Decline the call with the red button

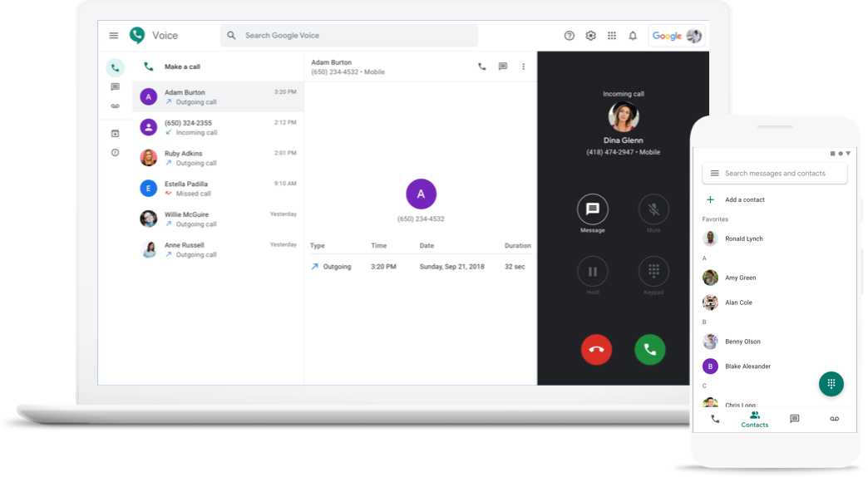click(596, 350)
